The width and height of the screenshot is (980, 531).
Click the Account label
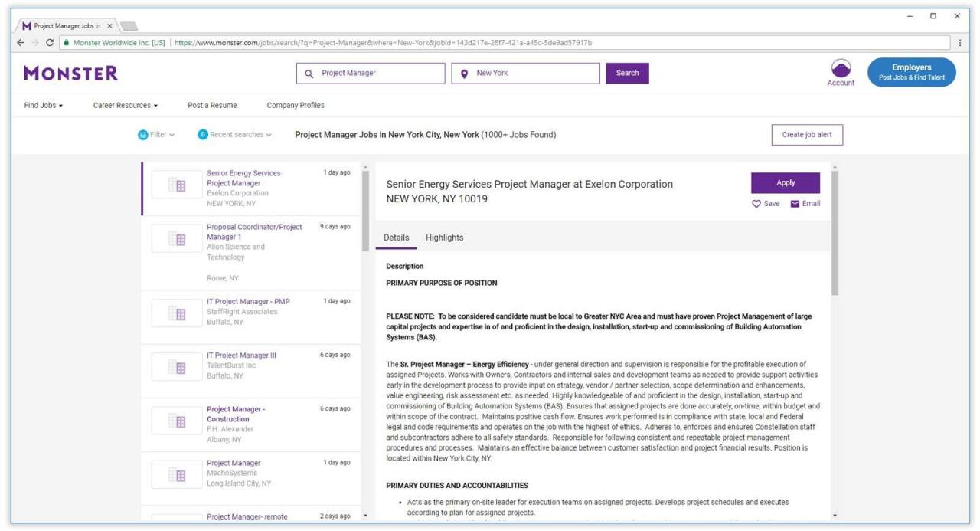coord(841,83)
